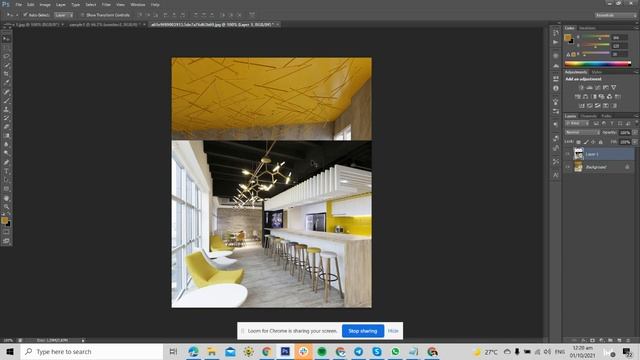
Task: Add a Hue/Saturation adjustment
Action: click(577, 97)
